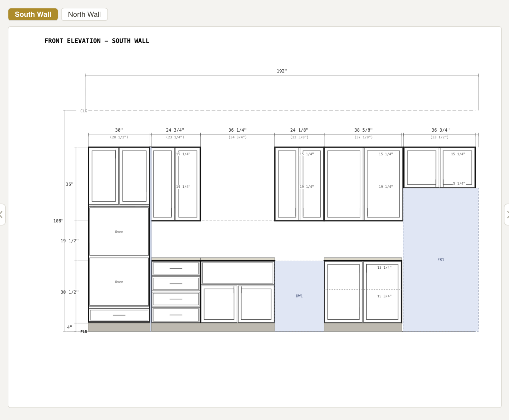The width and height of the screenshot is (509, 420).
Task: Select the lower Oven panel
Action: point(119,282)
